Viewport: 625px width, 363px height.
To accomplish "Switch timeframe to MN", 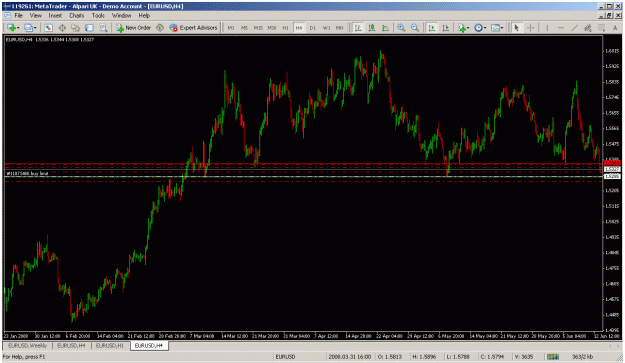I will pos(340,27).
